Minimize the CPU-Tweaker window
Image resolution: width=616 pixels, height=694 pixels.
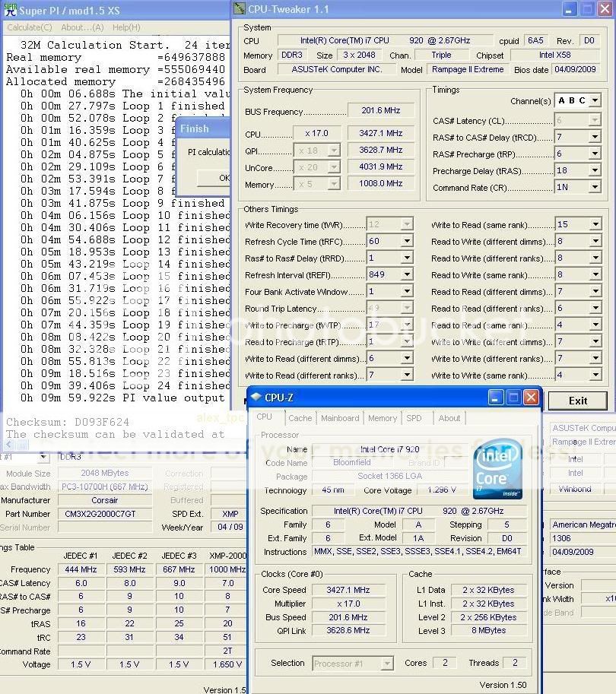click(569, 9)
